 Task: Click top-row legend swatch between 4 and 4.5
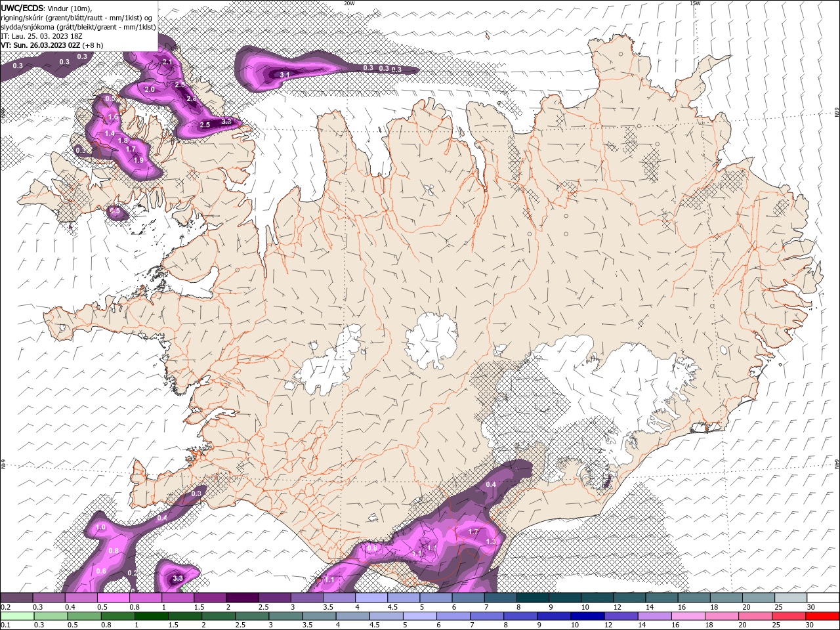371,597
